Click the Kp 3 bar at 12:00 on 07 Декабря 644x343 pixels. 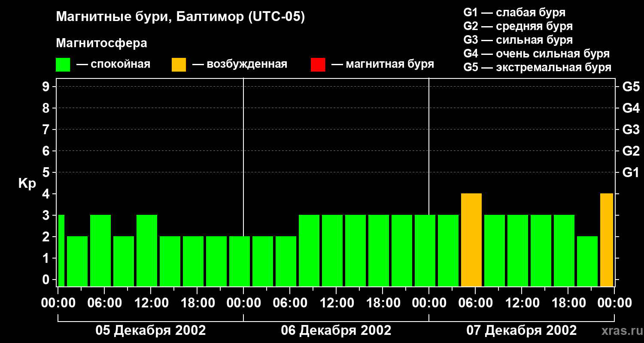tap(518, 250)
